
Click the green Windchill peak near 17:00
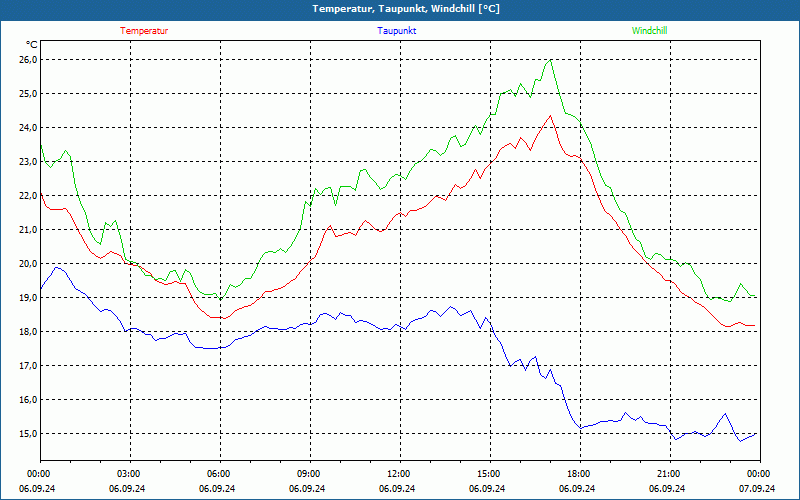(550, 60)
